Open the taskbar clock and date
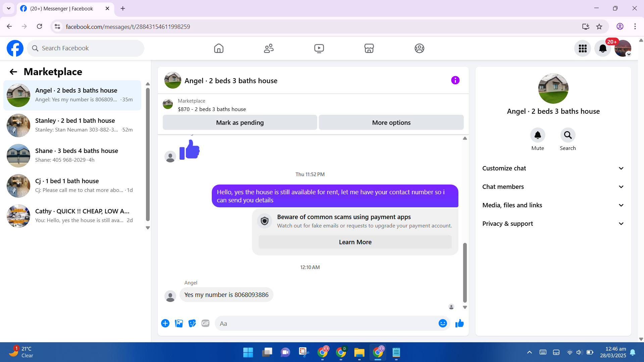Viewport: 644px width, 362px height. 613,352
